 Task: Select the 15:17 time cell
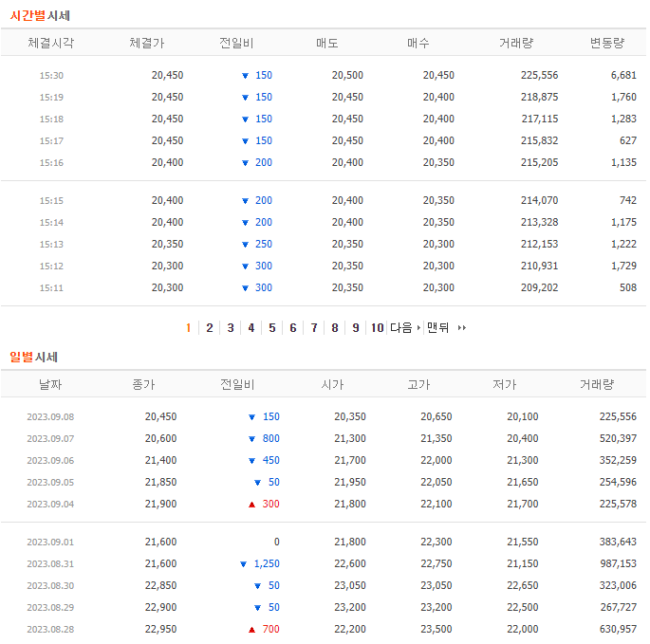51,141
